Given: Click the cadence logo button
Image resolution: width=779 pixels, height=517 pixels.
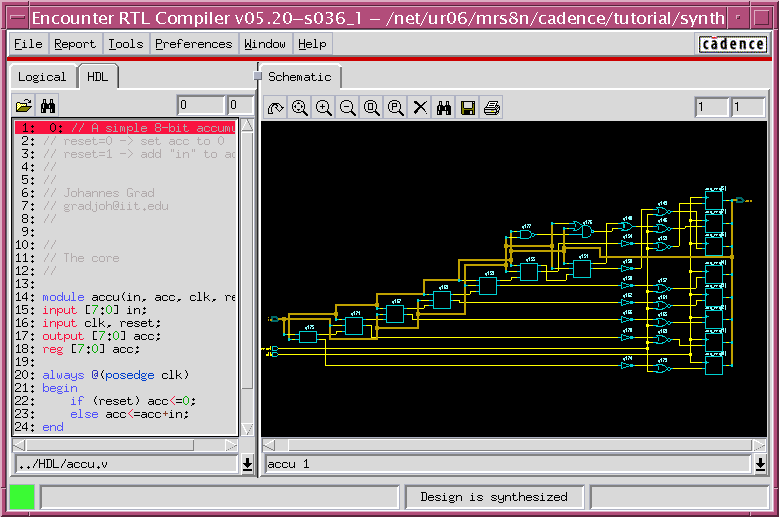Looking at the screenshot, I should [732, 44].
